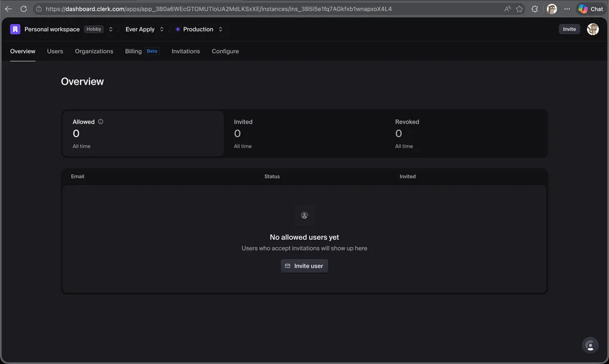Click the Invite user button
609x364 pixels.
[x=304, y=266]
